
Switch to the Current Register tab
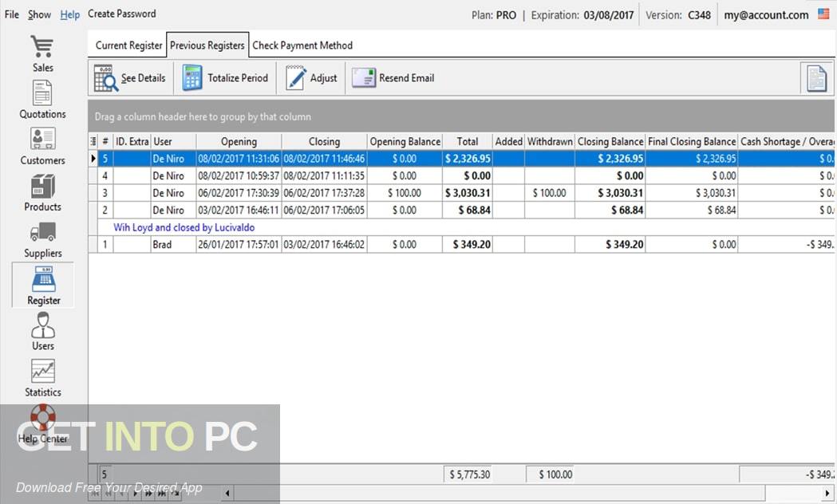(128, 45)
